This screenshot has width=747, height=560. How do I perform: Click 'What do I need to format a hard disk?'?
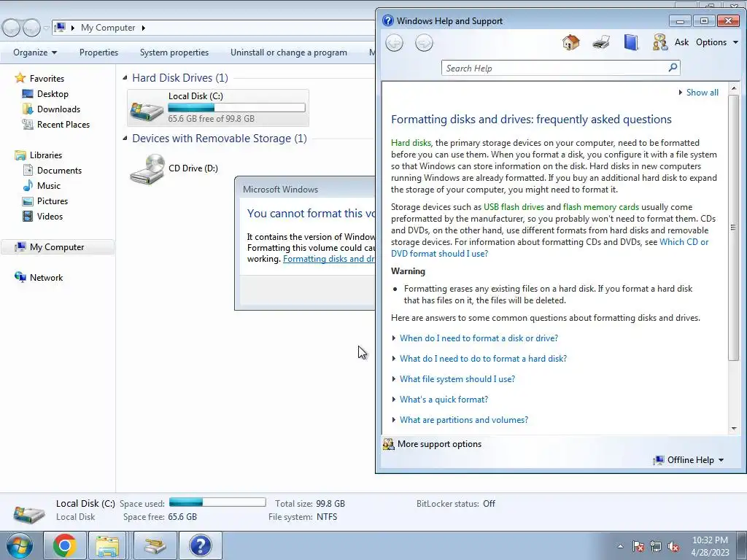483,359
